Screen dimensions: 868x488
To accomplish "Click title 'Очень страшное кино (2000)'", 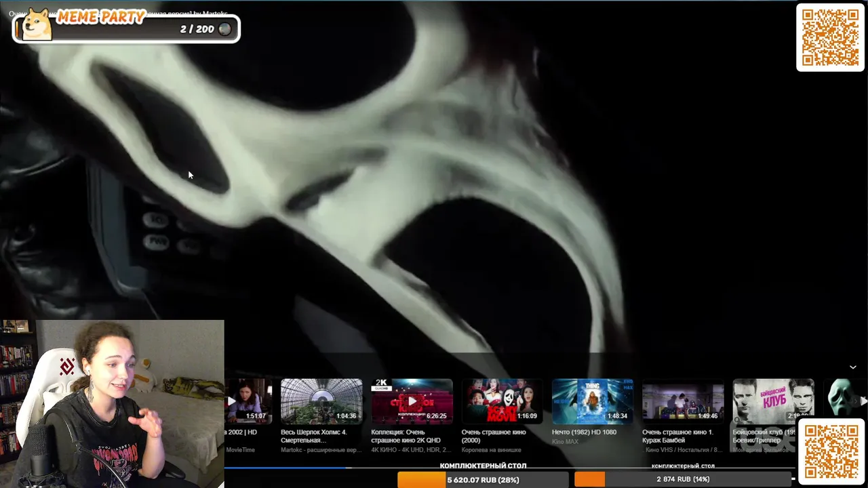I will 494,436.
